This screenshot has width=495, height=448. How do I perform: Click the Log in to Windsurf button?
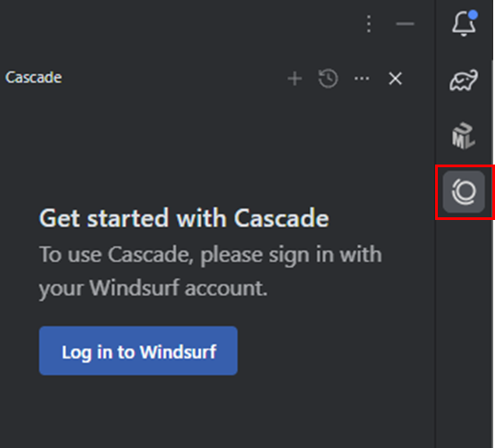pos(138,351)
